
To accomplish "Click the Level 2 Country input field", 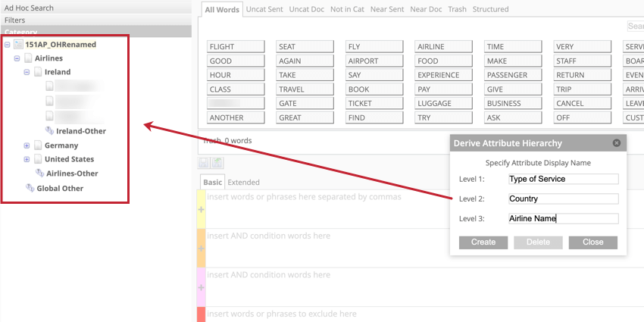I will pyautogui.click(x=563, y=199).
